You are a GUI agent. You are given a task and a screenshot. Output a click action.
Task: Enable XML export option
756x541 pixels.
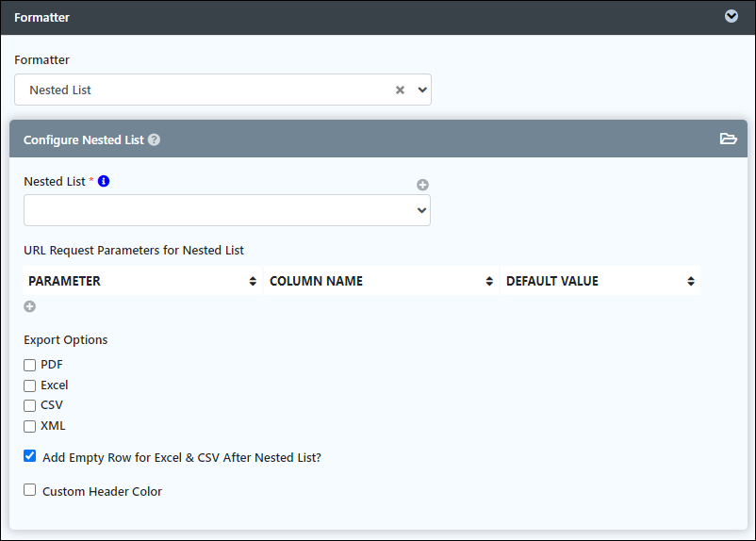click(x=30, y=426)
